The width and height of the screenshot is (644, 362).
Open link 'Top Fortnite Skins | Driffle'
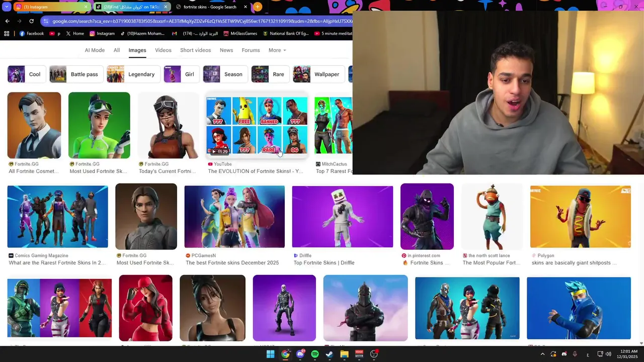(x=324, y=263)
